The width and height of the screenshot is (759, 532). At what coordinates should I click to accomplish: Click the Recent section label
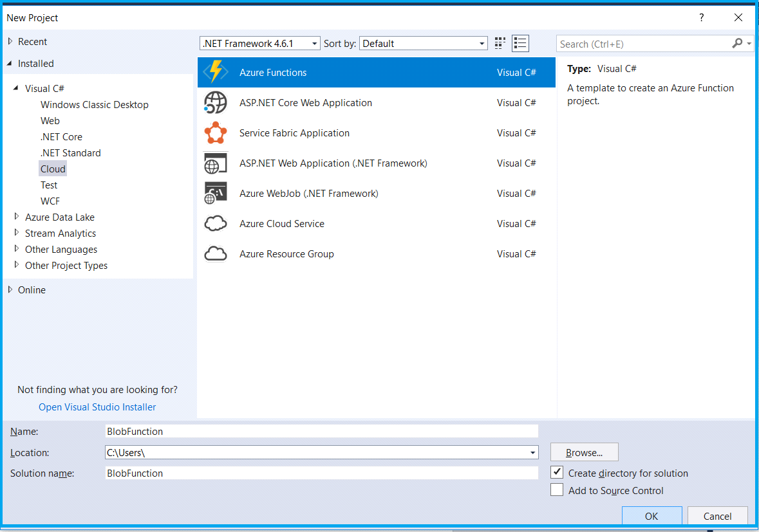tap(32, 42)
